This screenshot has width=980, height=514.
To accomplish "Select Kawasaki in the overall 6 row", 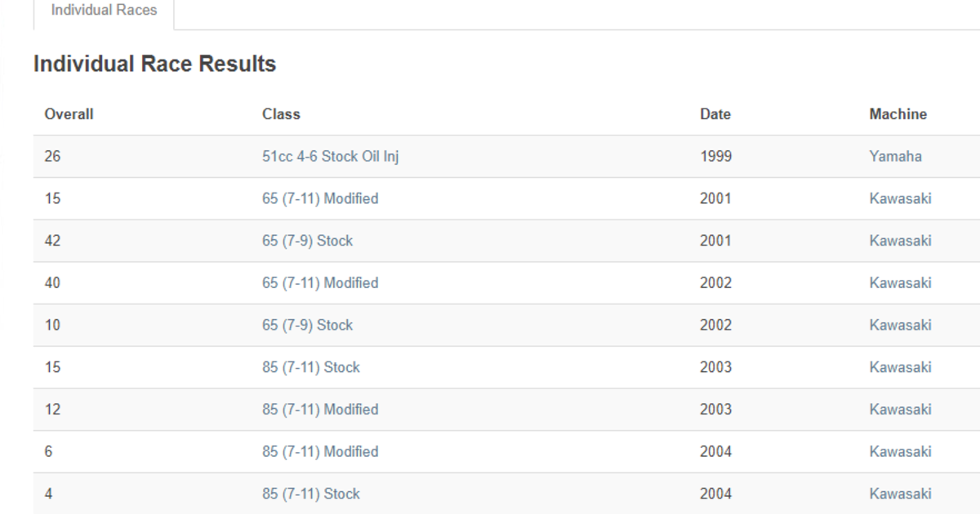I will (900, 452).
